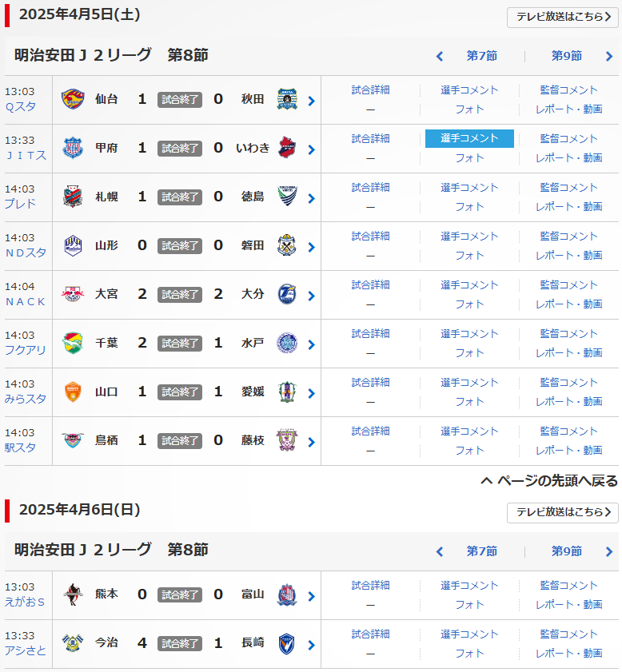Click the Omiya team crest icon
Screen dimensions: 622x672
click(73, 295)
